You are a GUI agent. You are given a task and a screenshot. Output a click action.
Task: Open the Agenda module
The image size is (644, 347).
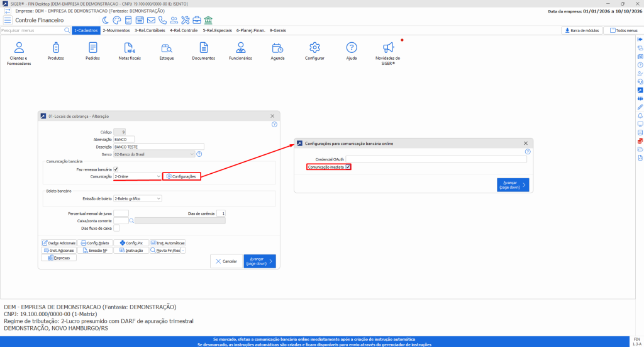point(277,52)
